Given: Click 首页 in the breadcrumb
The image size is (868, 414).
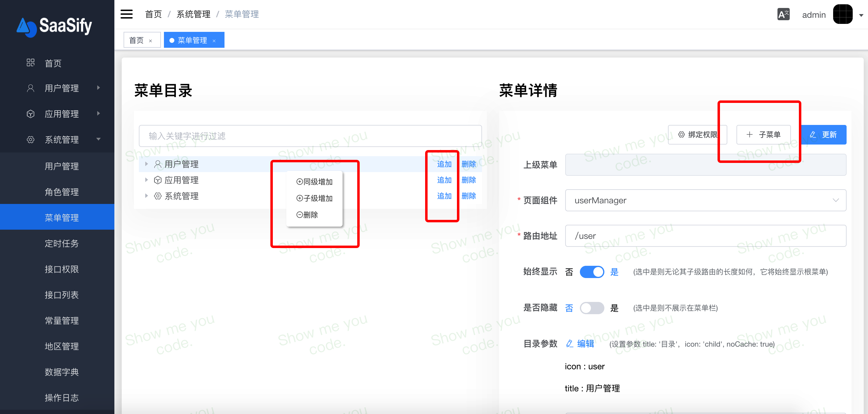Looking at the screenshot, I should (153, 14).
